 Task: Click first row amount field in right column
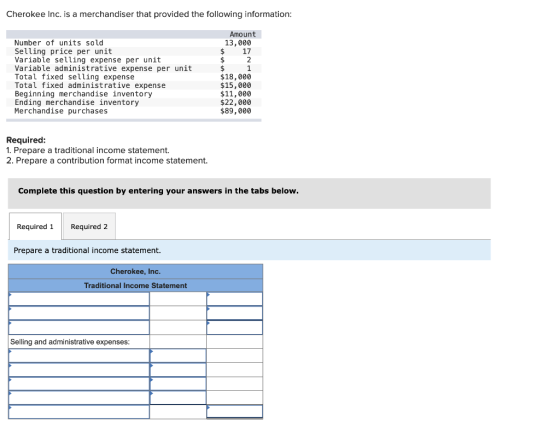tap(235, 299)
